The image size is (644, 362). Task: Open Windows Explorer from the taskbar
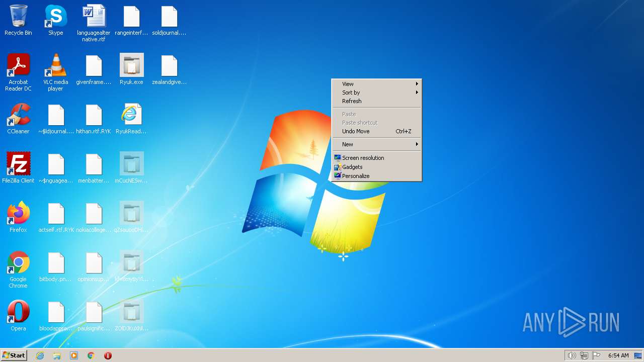pos(57,355)
